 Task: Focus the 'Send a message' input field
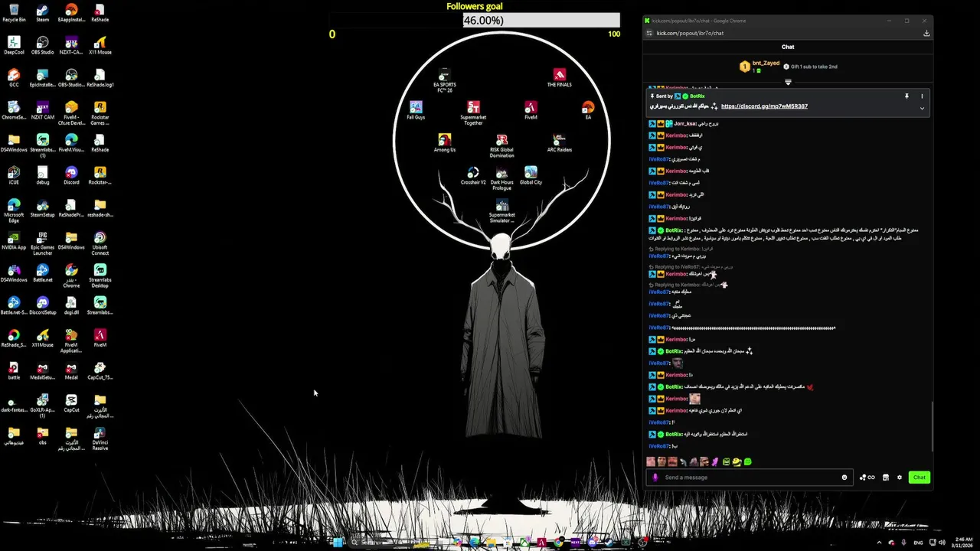pyautogui.click(x=750, y=478)
